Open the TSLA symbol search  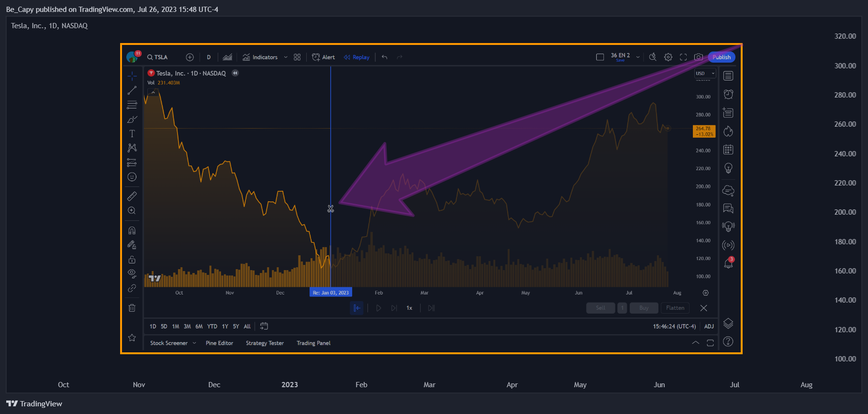click(x=157, y=57)
